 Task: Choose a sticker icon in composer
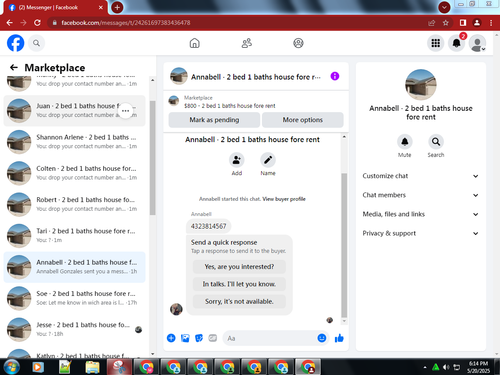(199, 338)
